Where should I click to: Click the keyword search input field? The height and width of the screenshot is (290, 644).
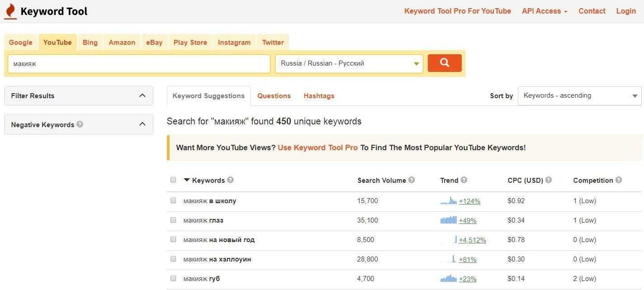tap(139, 64)
